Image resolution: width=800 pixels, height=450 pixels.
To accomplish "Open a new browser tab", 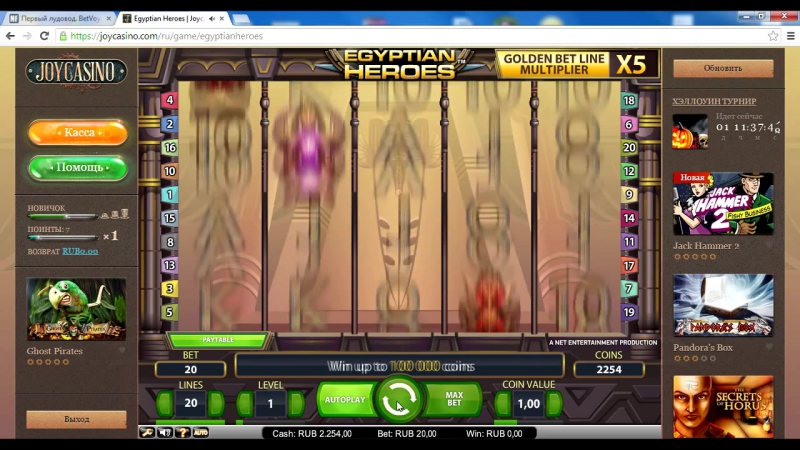I will point(241,19).
